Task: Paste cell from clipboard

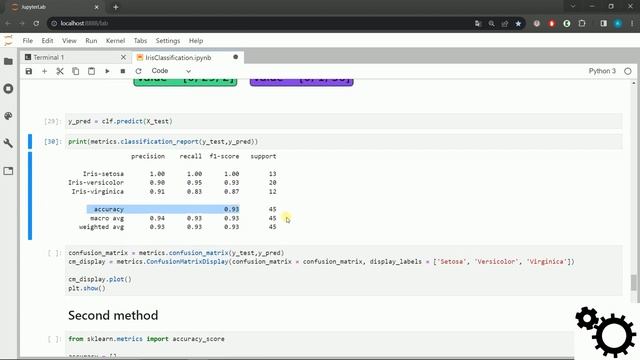Action: pyautogui.click(x=91, y=71)
